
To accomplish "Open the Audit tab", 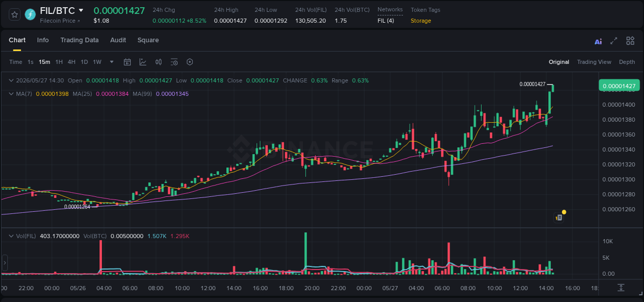I will [118, 40].
